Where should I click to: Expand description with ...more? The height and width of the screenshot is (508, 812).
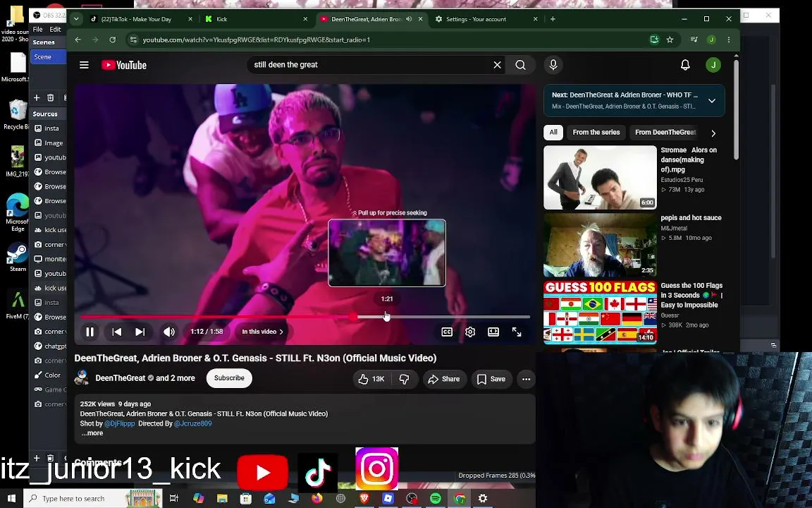click(92, 433)
